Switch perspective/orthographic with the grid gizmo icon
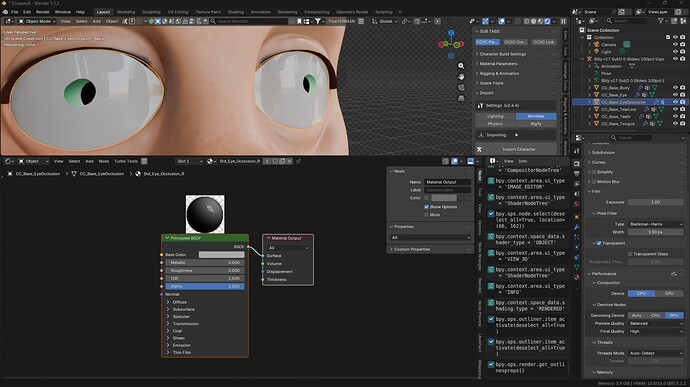The image size is (690, 387). coord(461,98)
